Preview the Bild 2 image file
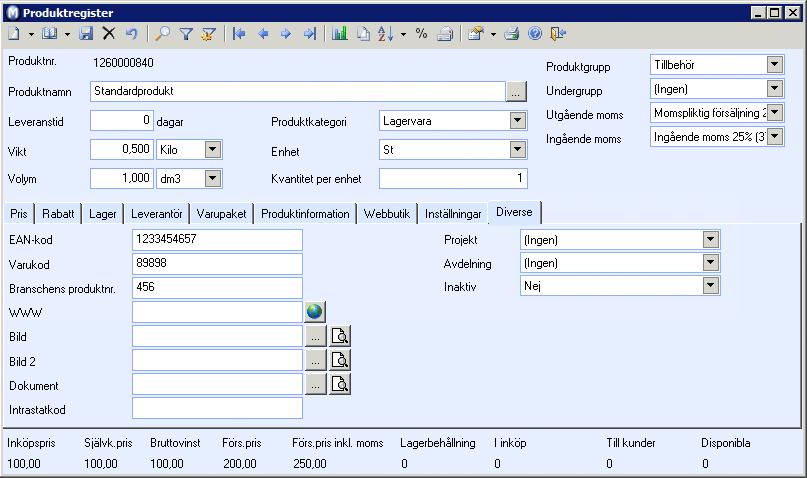 pyautogui.click(x=340, y=360)
